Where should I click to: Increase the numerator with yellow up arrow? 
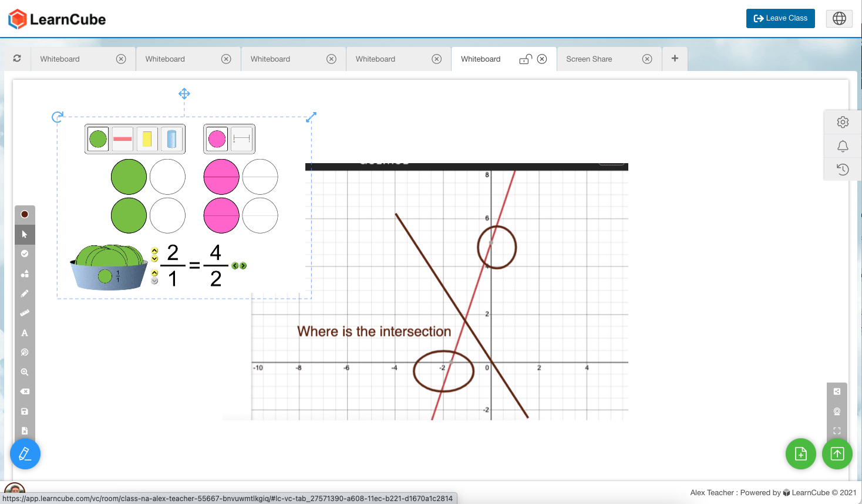pyautogui.click(x=154, y=251)
